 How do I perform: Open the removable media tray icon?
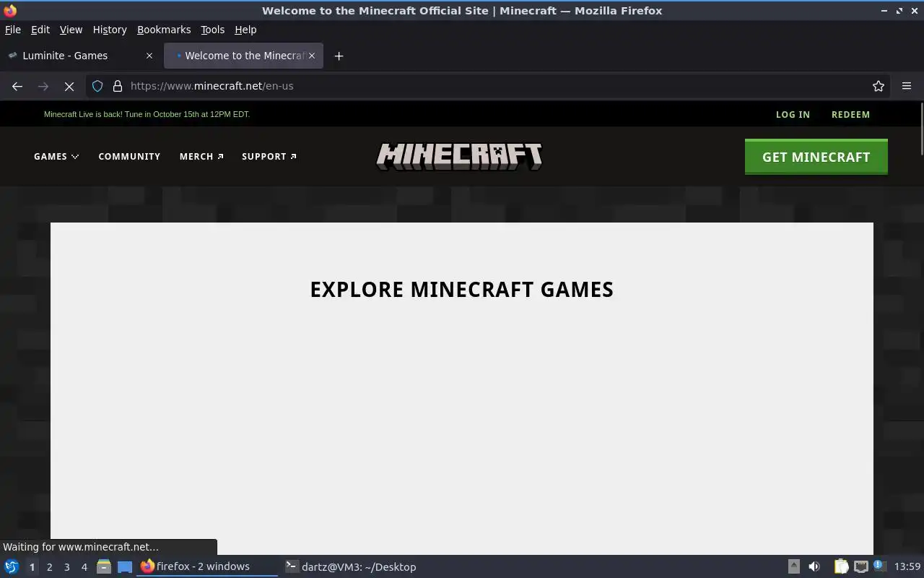(793, 566)
